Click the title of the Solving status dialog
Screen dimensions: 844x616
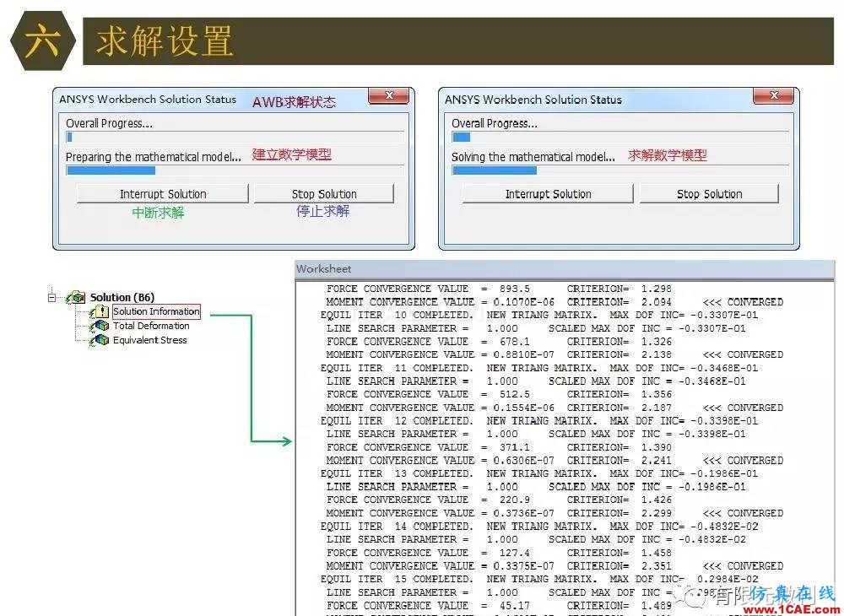pos(533,100)
